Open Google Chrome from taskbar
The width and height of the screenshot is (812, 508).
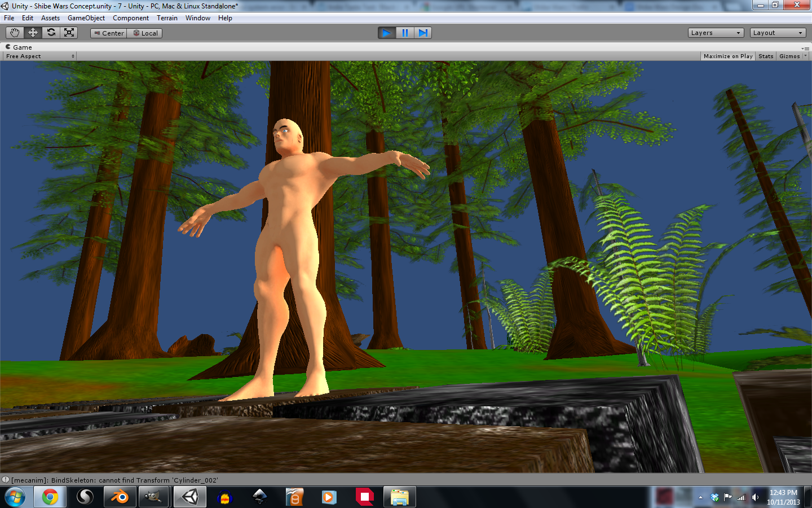pyautogui.click(x=50, y=497)
